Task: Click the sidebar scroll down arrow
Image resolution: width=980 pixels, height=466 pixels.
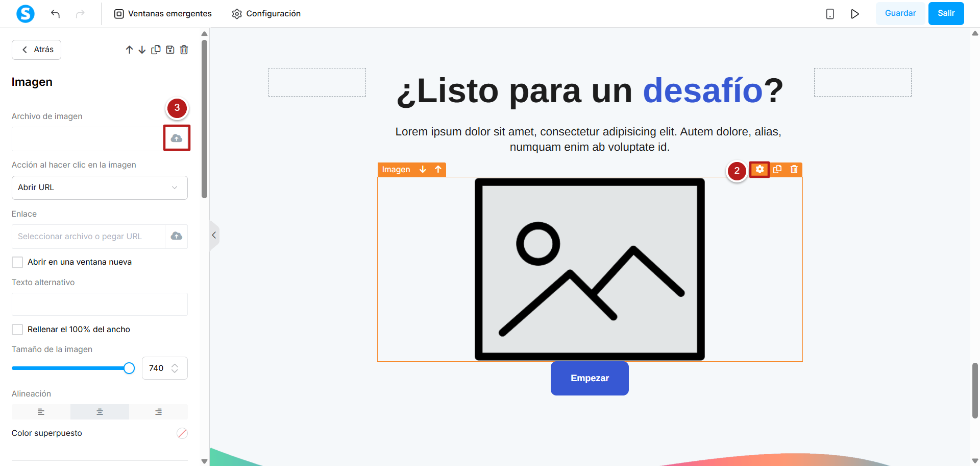Action: (205, 461)
